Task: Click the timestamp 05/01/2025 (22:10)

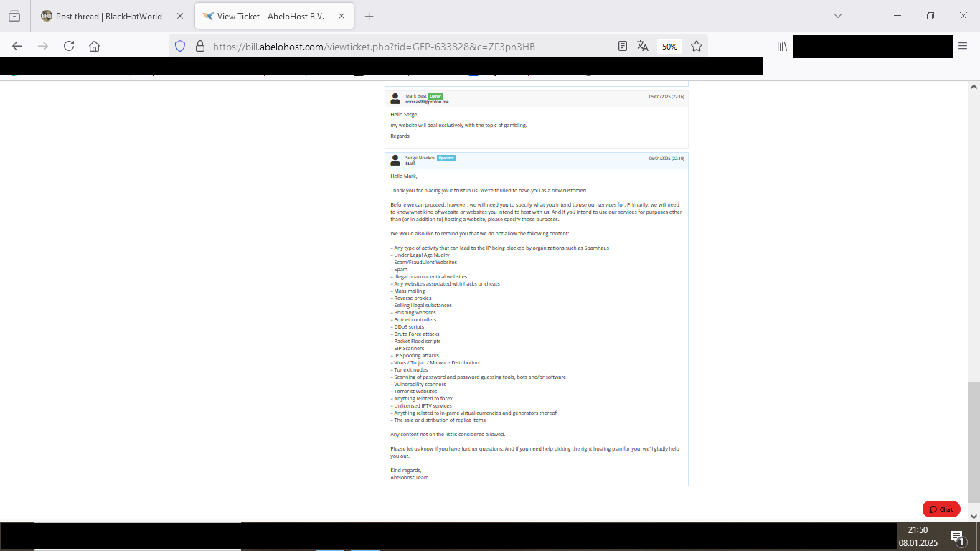Action: 666,159
